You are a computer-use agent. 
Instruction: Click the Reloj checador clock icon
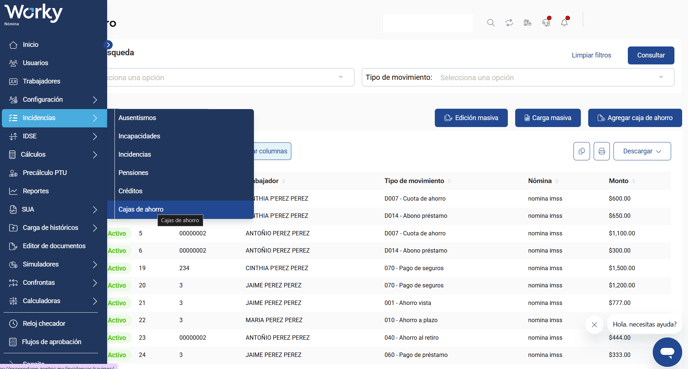[13, 324]
